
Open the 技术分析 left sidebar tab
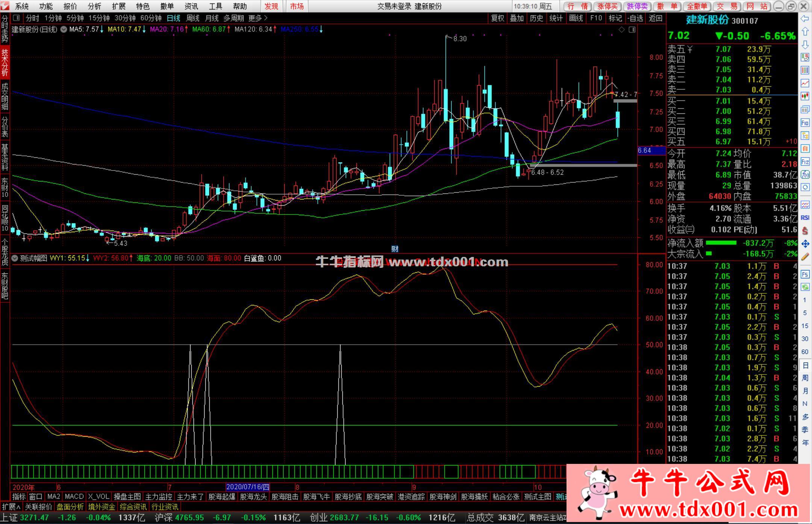point(5,62)
